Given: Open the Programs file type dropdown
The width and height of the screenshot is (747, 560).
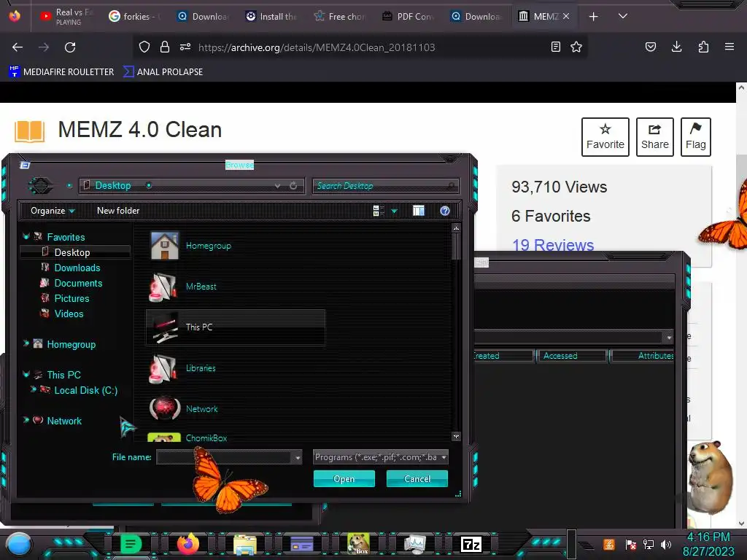Looking at the screenshot, I should click(x=380, y=457).
